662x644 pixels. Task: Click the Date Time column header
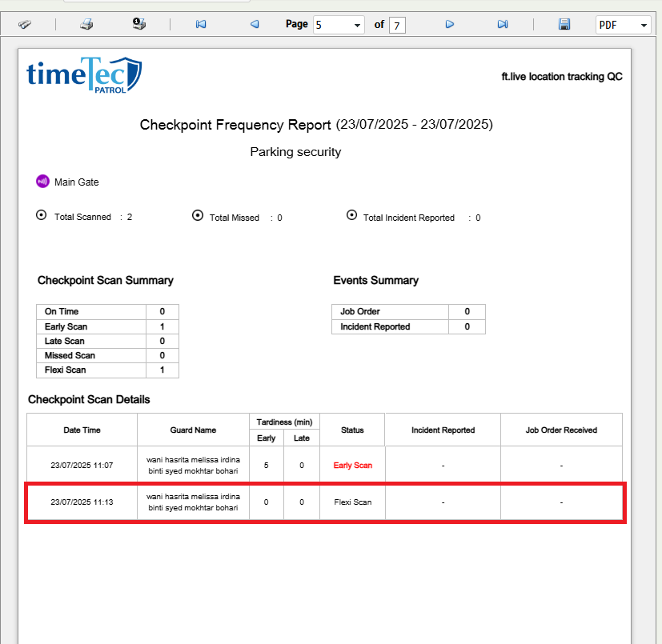coord(82,430)
